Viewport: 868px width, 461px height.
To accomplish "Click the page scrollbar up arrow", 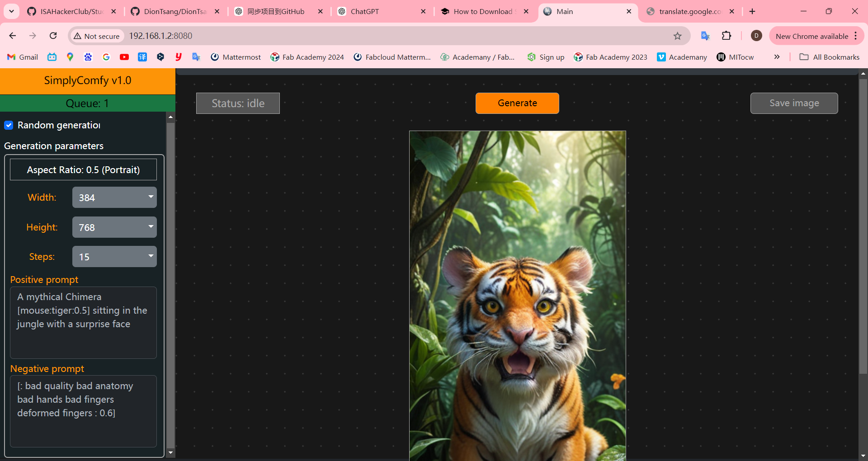I will point(863,73).
